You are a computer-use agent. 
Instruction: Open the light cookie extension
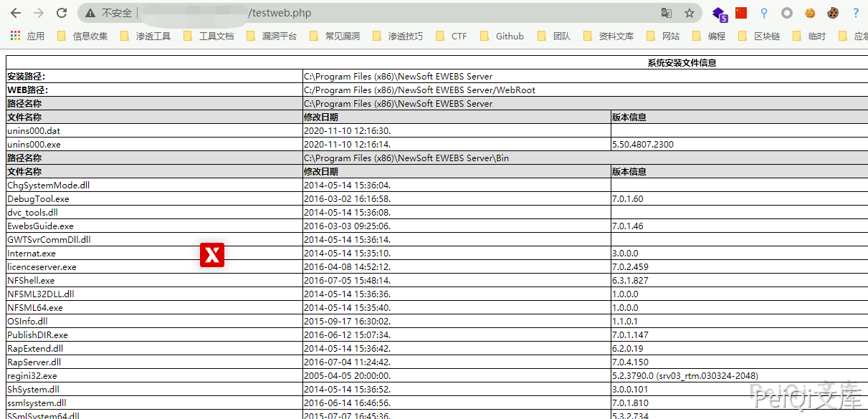[x=810, y=13]
